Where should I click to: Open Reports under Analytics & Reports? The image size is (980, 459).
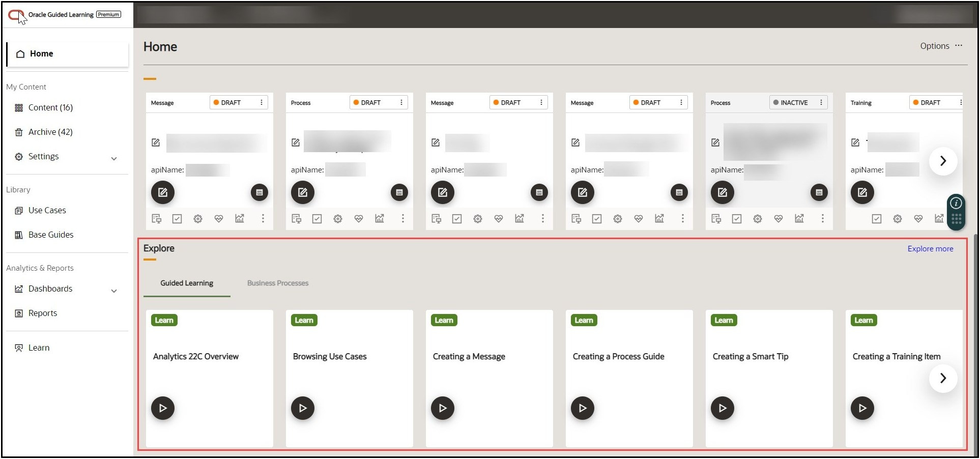(43, 313)
